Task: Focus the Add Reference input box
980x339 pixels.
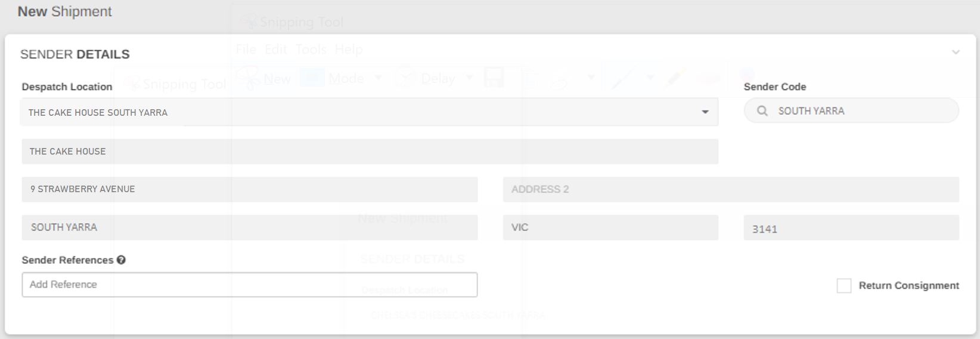Action: pos(249,285)
